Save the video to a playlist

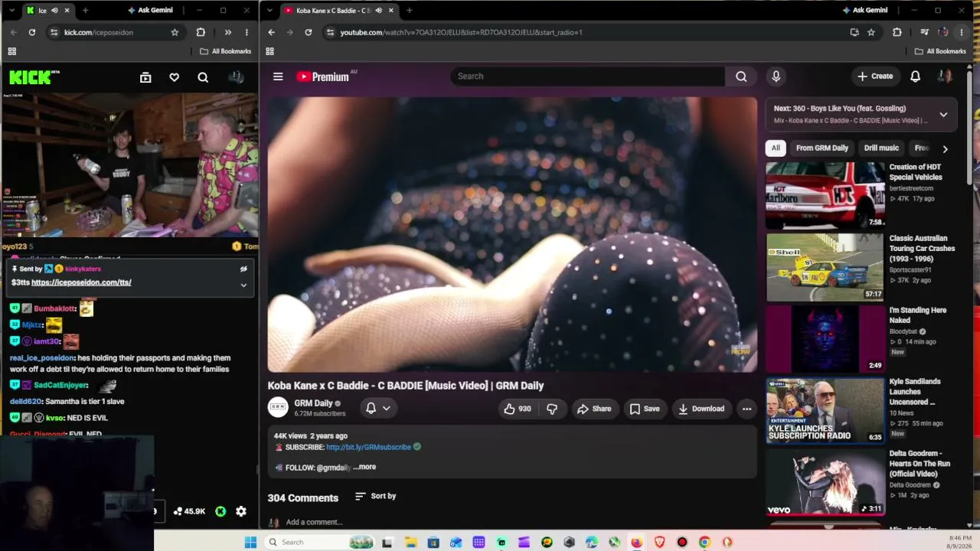click(645, 409)
